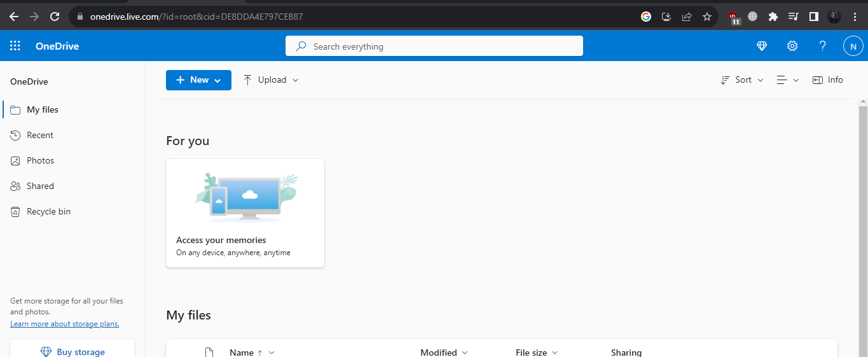Click the site lock padlock icon
The width and height of the screenshot is (868, 357).
coord(80,17)
